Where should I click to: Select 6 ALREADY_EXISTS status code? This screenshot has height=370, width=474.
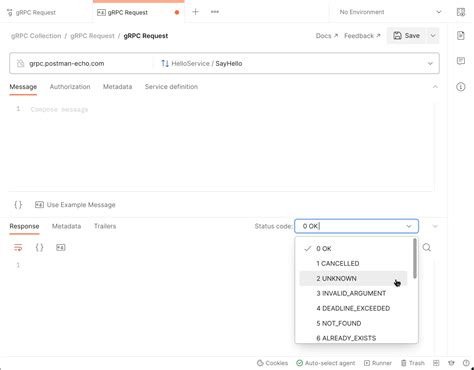coord(353,338)
